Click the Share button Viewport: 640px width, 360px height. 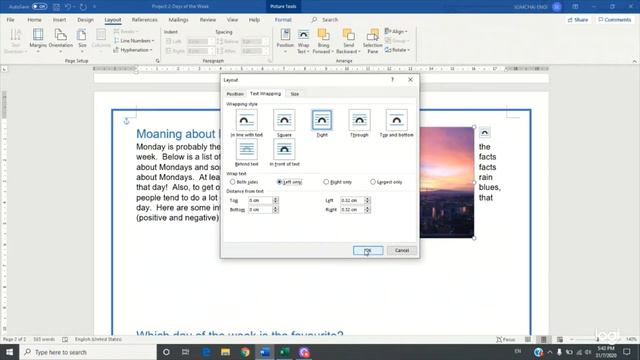[x=578, y=20]
